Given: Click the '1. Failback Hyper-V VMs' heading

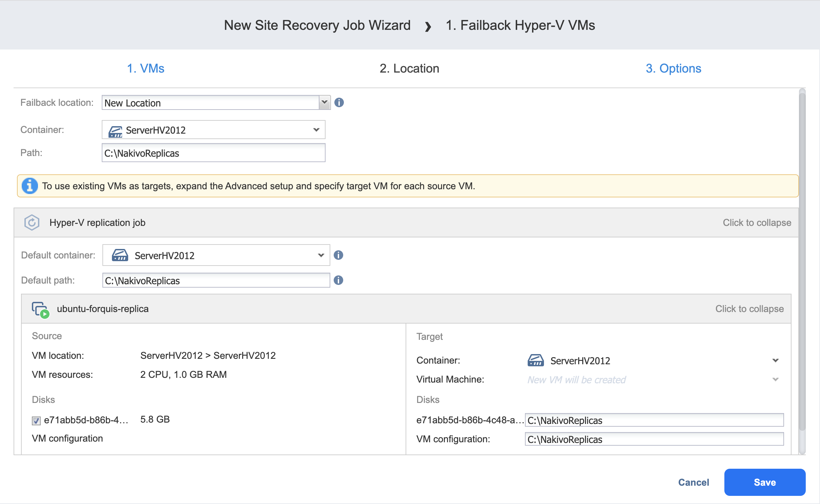Looking at the screenshot, I should tap(520, 25).
